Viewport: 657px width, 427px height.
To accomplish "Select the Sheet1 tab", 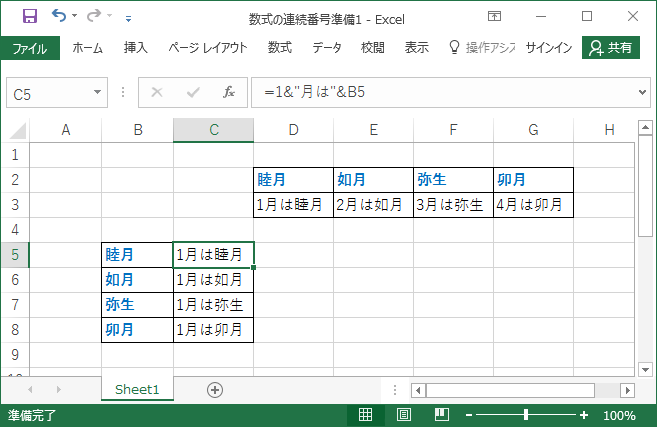I will 137,390.
